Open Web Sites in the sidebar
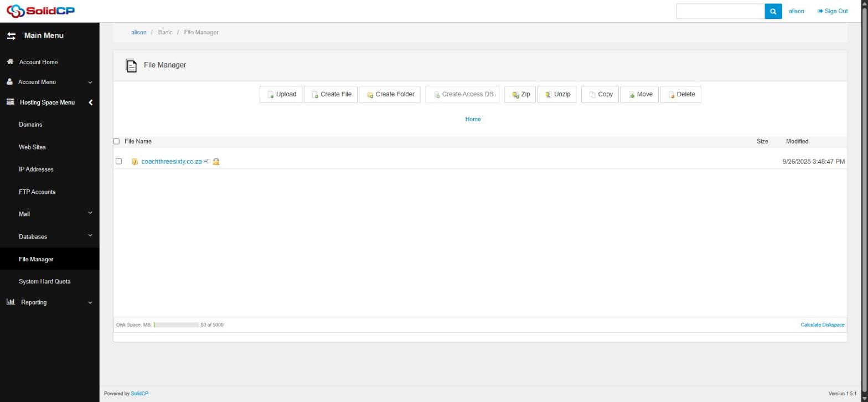Screen dimensions: 868x402 (32, 147)
